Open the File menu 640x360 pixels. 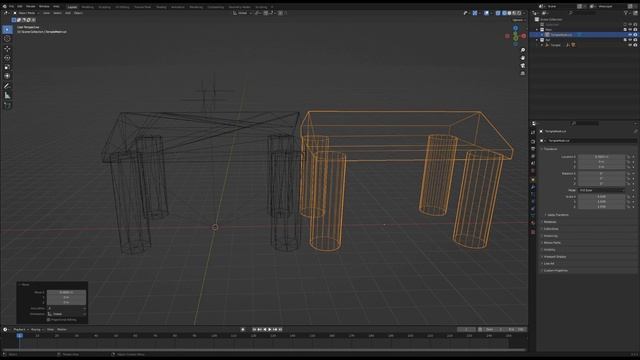11,7
